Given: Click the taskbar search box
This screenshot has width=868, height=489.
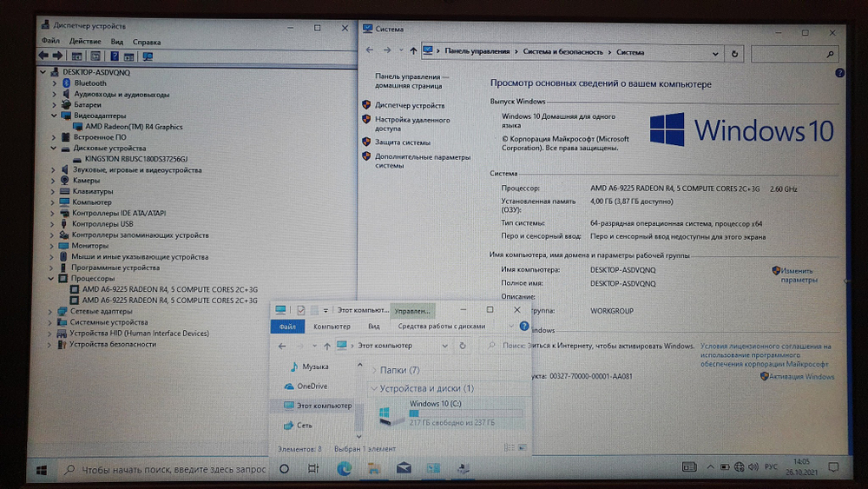Looking at the screenshot, I should (x=164, y=470).
